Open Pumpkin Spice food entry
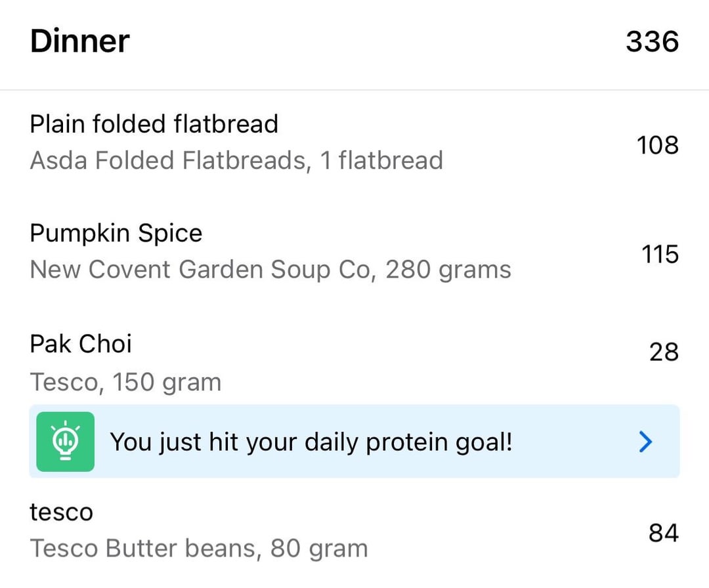This screenshot has width=709, height=588. (354, 252)
